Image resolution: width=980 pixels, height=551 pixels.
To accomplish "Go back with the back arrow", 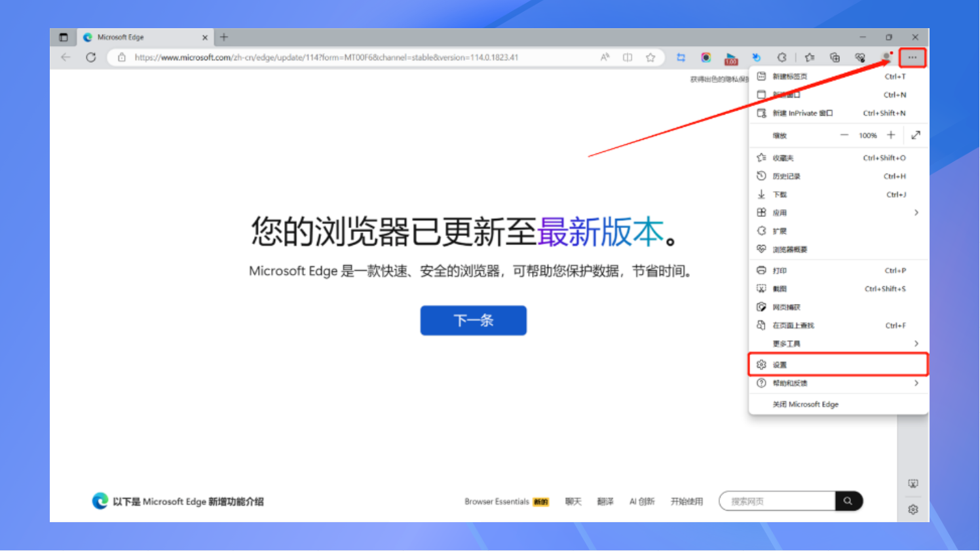I will click(x=66, y=58).
